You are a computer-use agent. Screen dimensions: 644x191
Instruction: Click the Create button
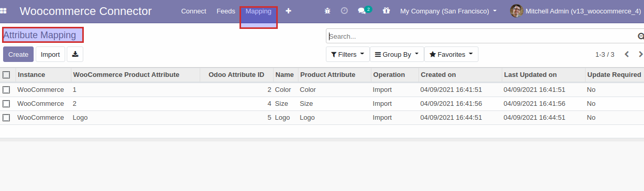pyautogui.click(x=18, y=54)
